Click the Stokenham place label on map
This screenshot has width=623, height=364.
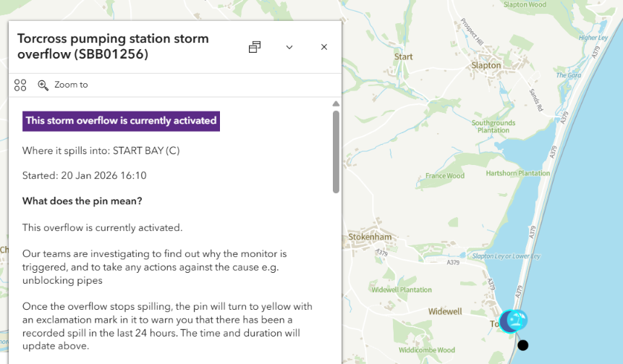[x=370, y=237]
